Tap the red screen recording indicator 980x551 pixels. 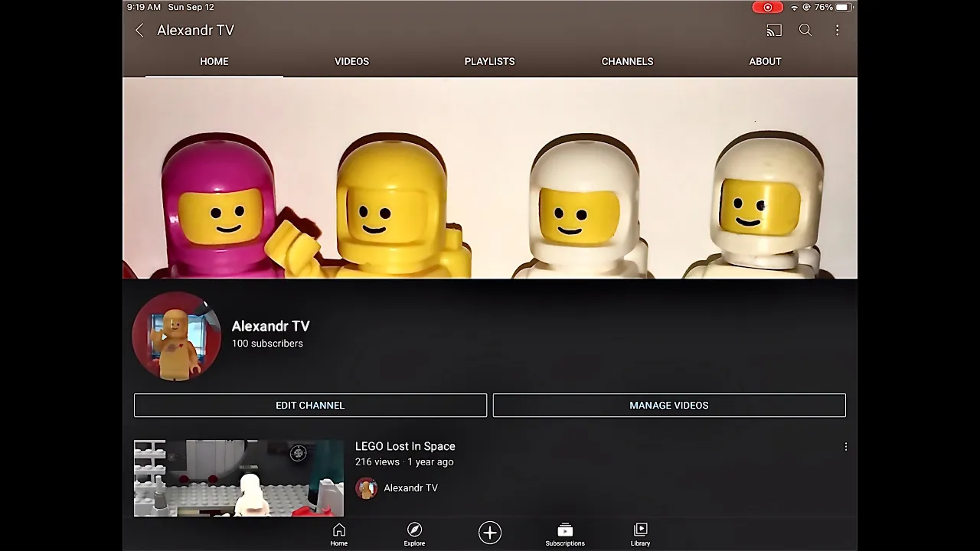click(767, 8)
